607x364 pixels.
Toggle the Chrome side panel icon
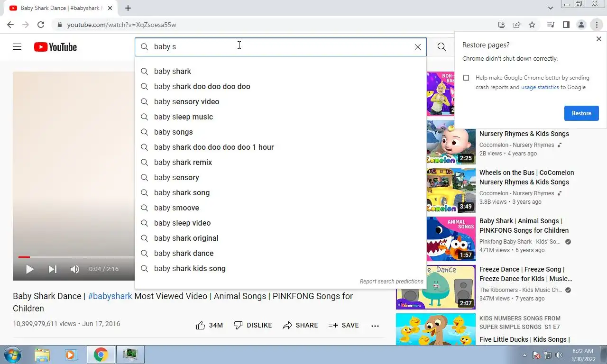click(566, 25)
